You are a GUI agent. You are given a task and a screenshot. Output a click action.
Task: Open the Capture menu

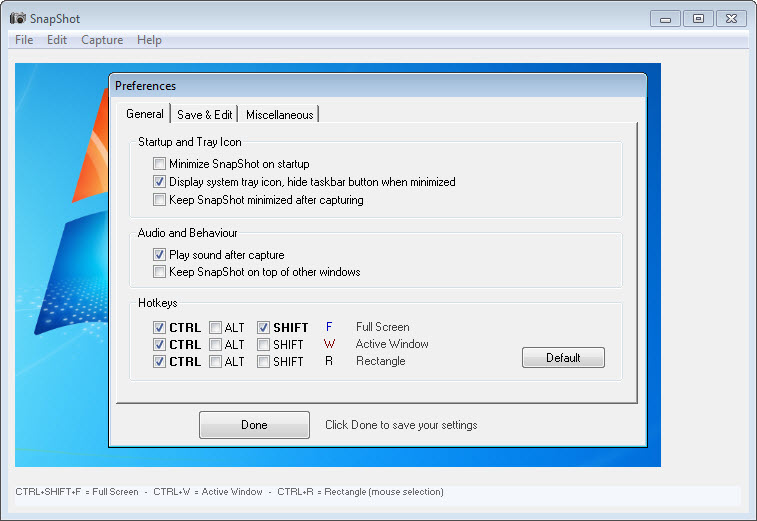(x=102, y=40)
